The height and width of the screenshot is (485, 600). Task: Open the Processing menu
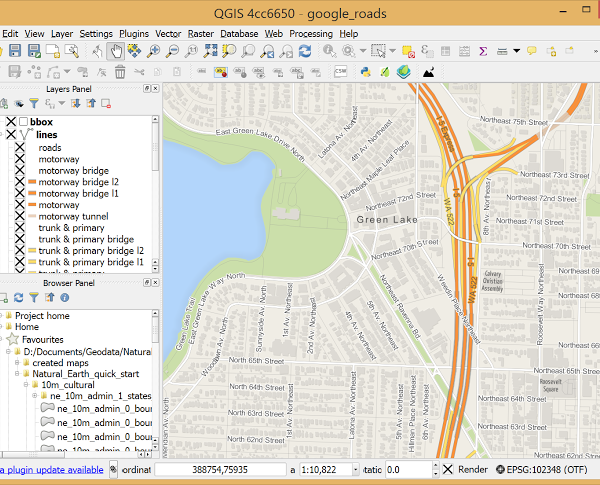[x=311, y=34]
